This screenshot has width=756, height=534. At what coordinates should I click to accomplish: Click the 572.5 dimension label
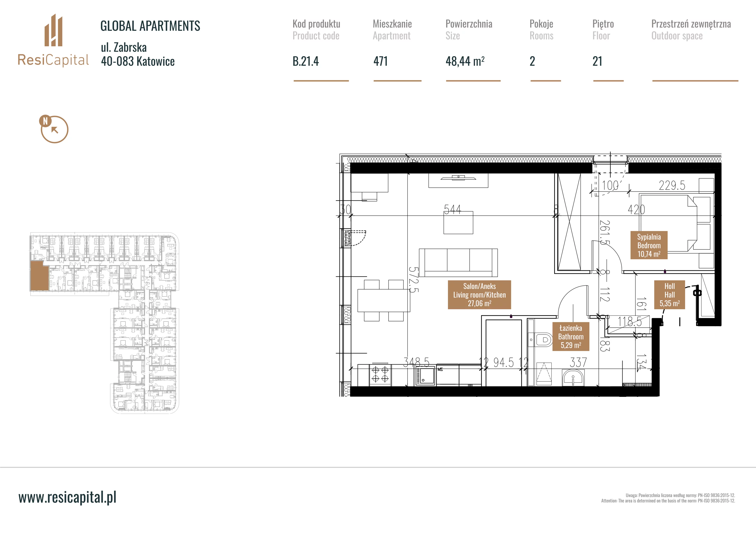(414, 279)
